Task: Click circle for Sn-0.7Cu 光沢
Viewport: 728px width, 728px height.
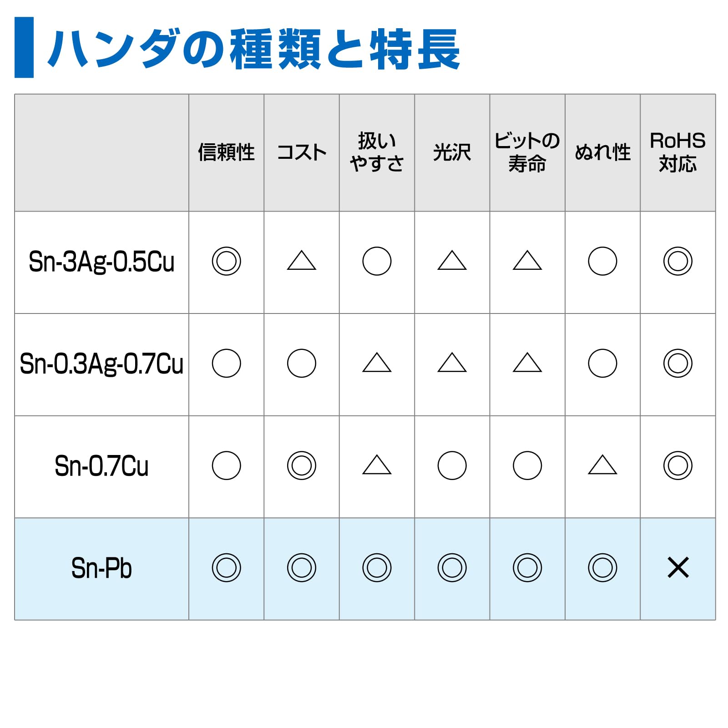Action: 452,465
